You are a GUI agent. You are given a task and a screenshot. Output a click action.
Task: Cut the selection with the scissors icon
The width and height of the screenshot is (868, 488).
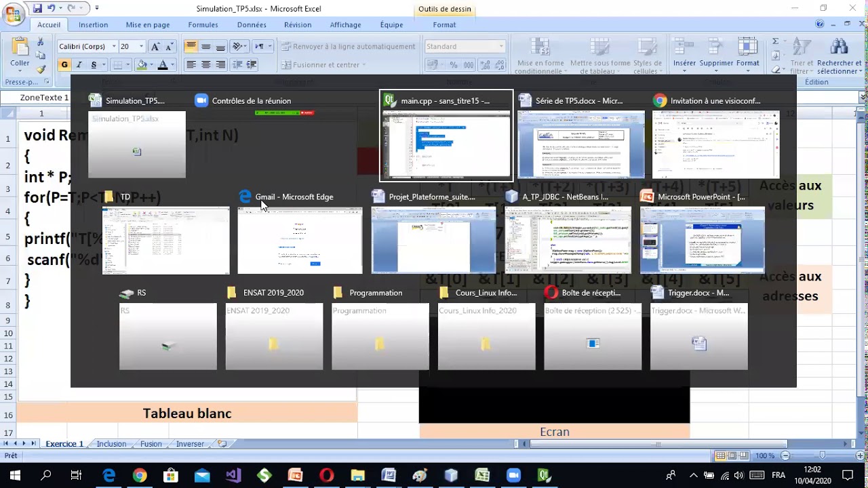pyautogui.click(x=41, y=42)
